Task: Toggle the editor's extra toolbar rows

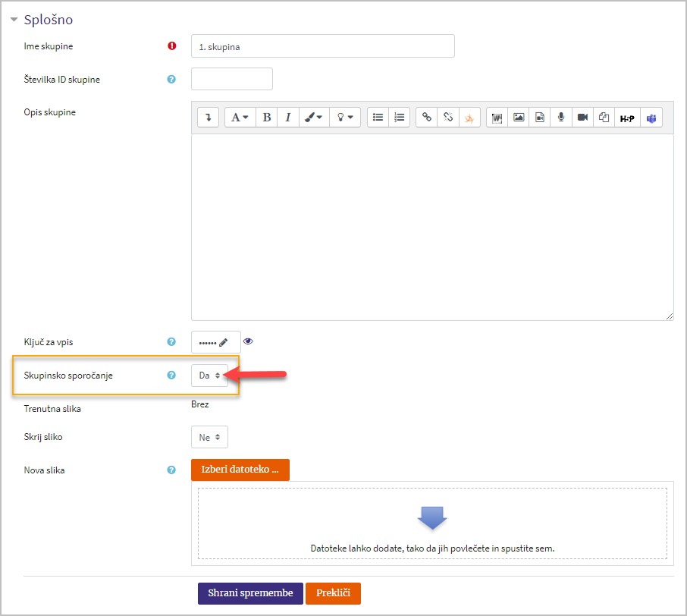Action: (208, 118)
